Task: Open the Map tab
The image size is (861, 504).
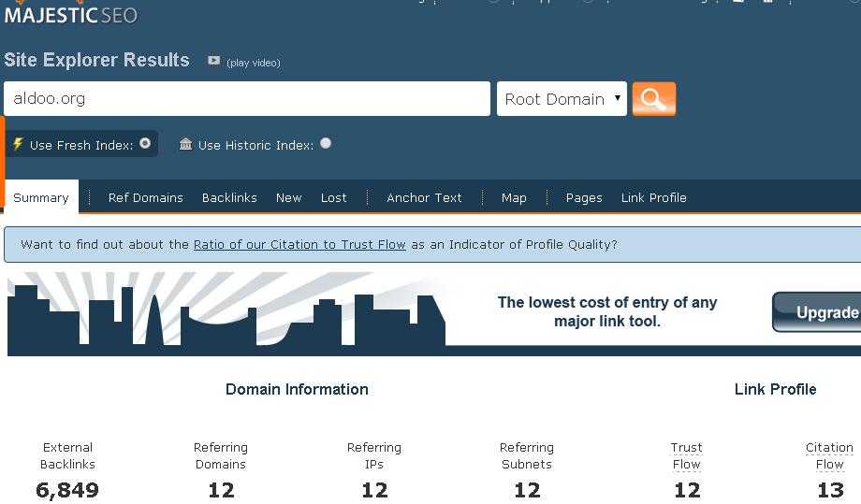Action: pos(514,197)
